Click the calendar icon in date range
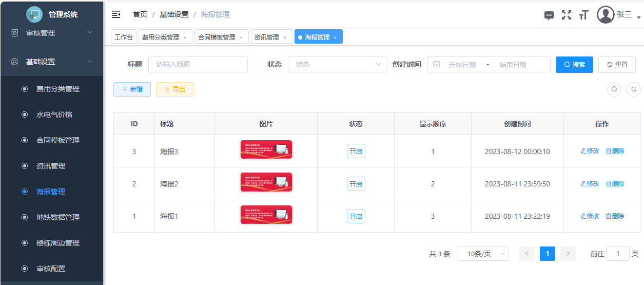The image size is (644, 285). (437, 65)
